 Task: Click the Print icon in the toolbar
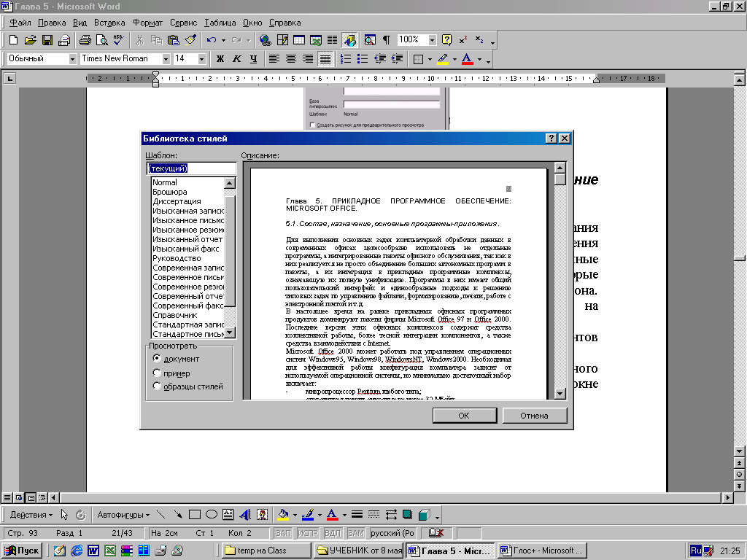click(x=85, y=40)
